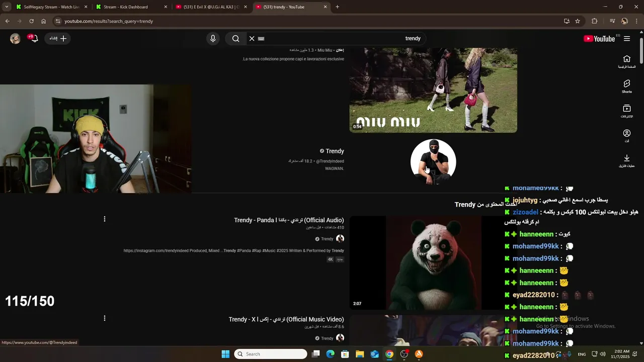Open the Chrome profile avatar
Image resolution: width=644 pixels, height=362 pixels.
(x=624, y=21)
